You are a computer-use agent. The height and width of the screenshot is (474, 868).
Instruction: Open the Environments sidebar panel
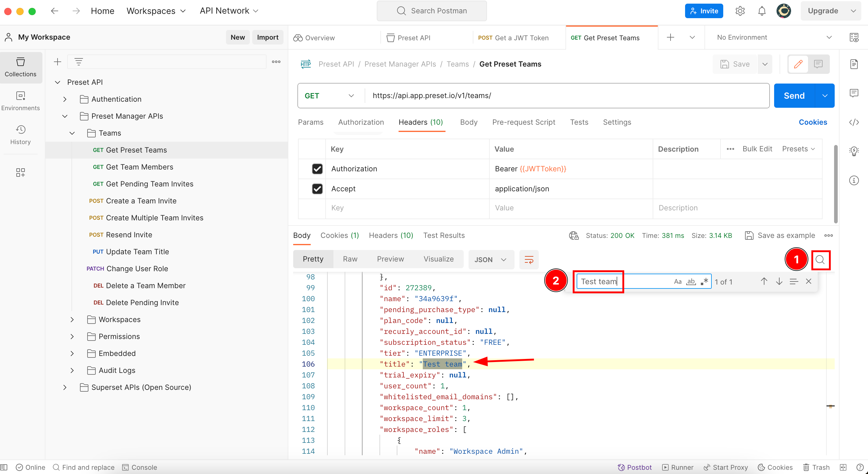(21, 101)
